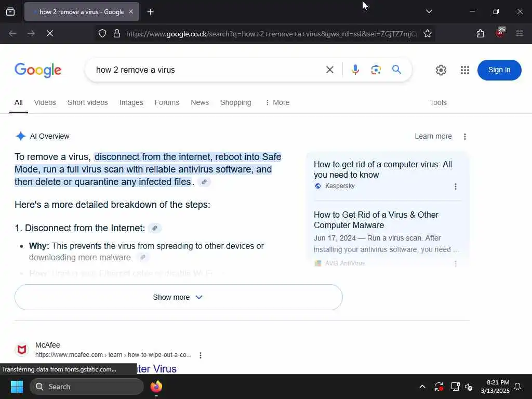Switch to the Images tab
532x399 pixels.
click(x=131, y=102)
